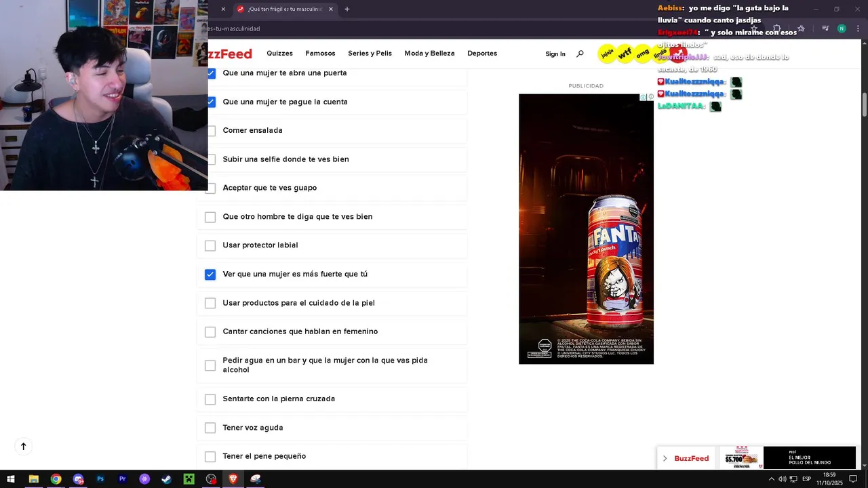
Task: Check 'Subir una selfie donde te ves bien'
Action: [210, 159]
